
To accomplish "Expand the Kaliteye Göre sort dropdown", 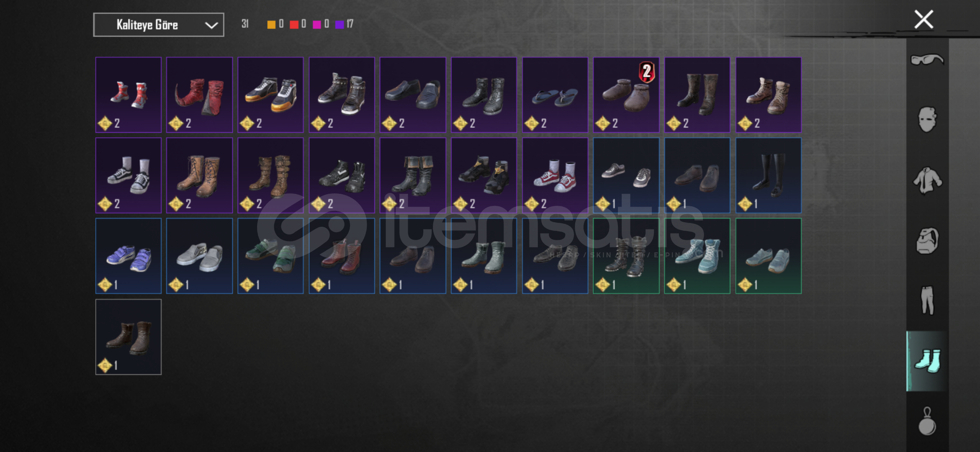I will (x=159, y=25).
